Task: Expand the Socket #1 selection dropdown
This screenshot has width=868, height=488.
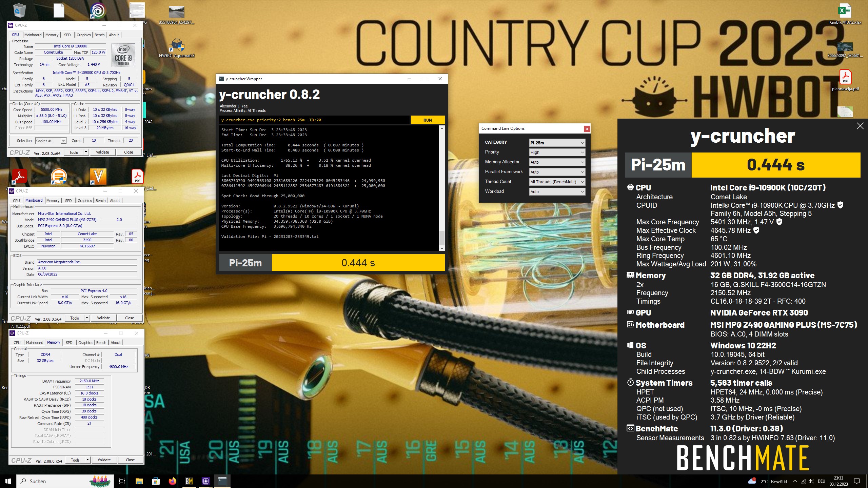Action: (x=51, y=141)
